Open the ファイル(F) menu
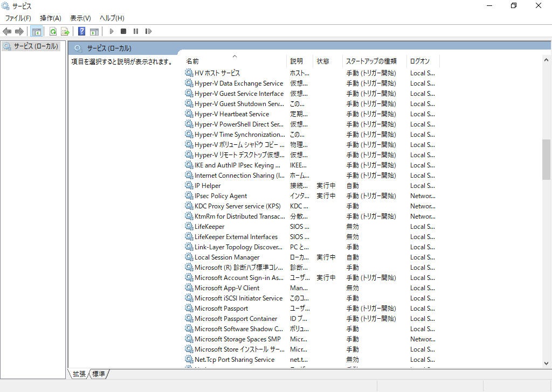The image size is (552, 392). click(x=18, y=18)
